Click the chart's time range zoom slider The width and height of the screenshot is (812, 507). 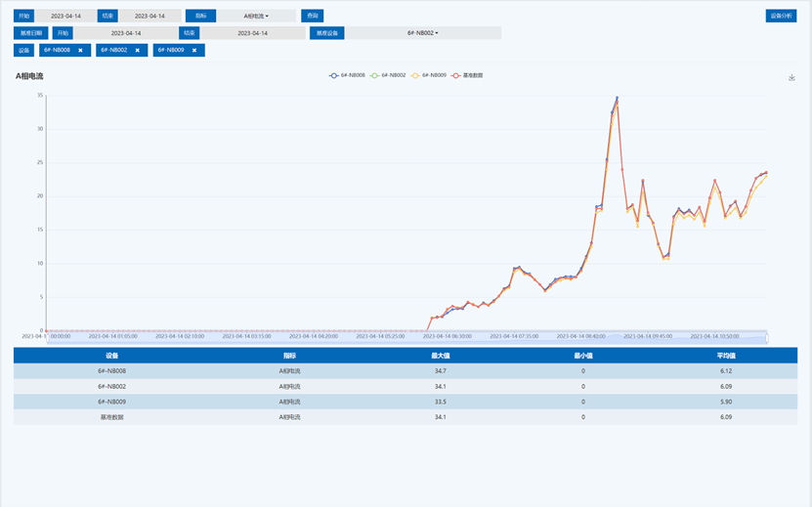406,336
